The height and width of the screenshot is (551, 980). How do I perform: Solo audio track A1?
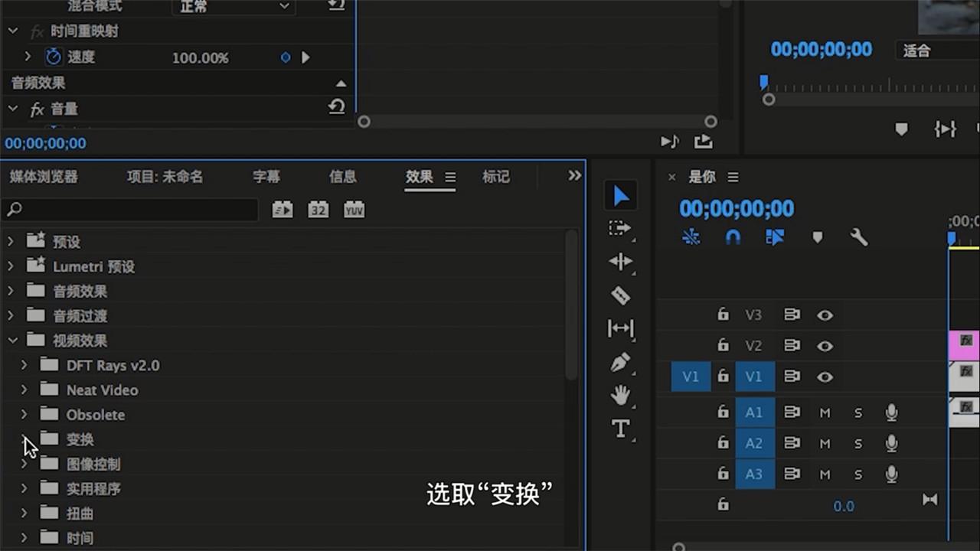(858, 413)
